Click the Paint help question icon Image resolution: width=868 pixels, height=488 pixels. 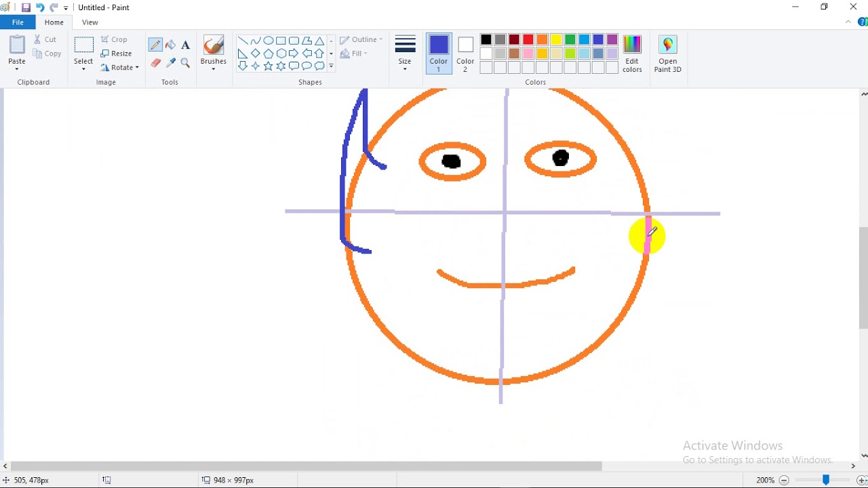[864, 22]
